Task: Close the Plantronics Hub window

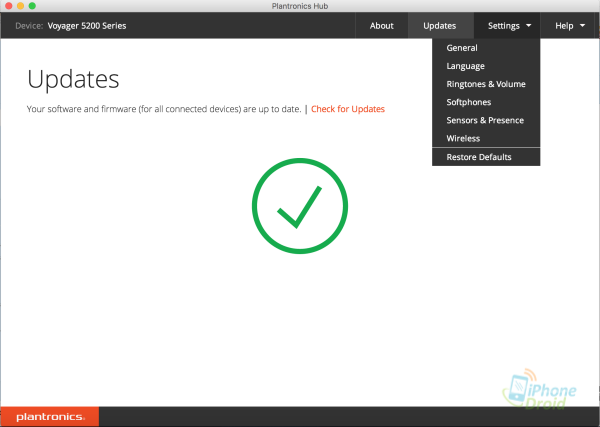Action: (9, 6)
